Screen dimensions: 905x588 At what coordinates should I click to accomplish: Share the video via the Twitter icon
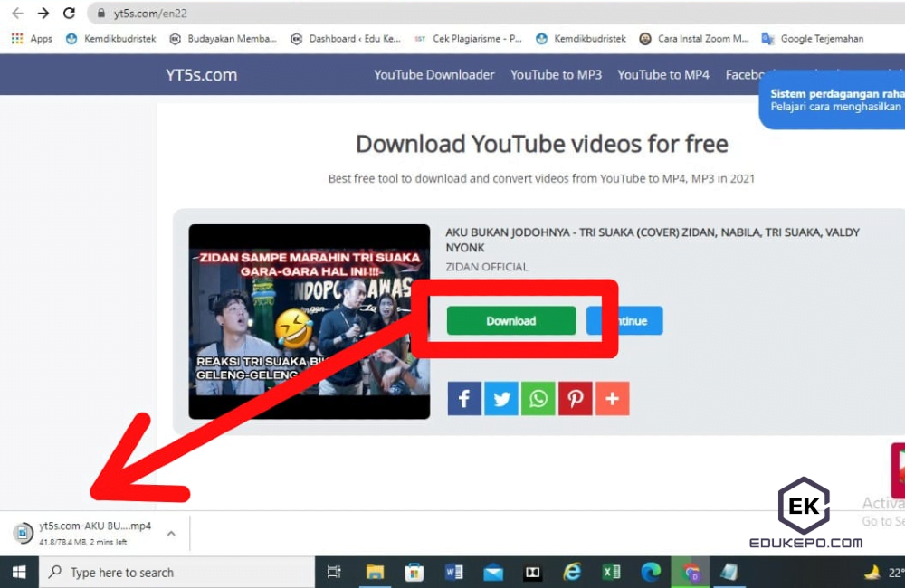(x=501, y=398)
